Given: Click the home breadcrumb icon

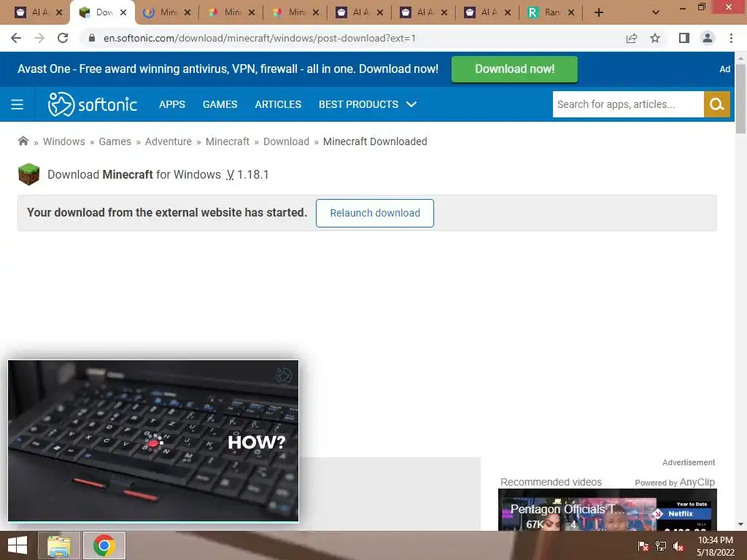Looking at the screenshot, I should pyautogui.click(x=23, y=141).
